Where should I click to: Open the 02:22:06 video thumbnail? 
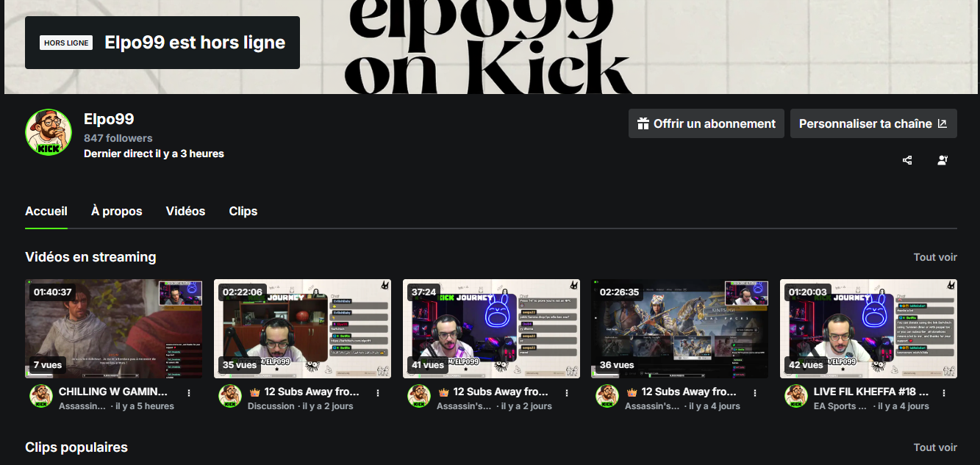click(x=302, y=328)
